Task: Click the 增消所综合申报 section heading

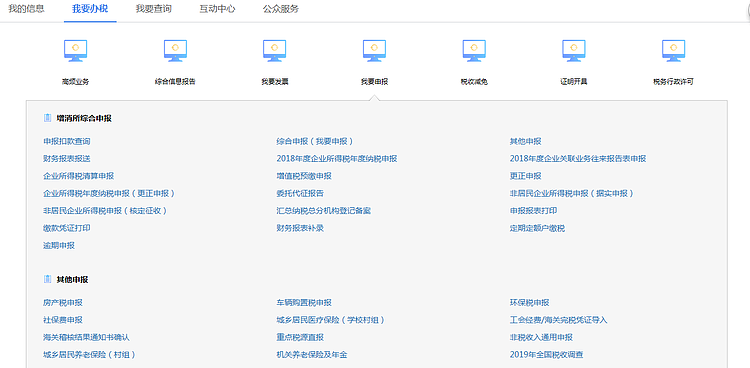Action: [84, 118]
